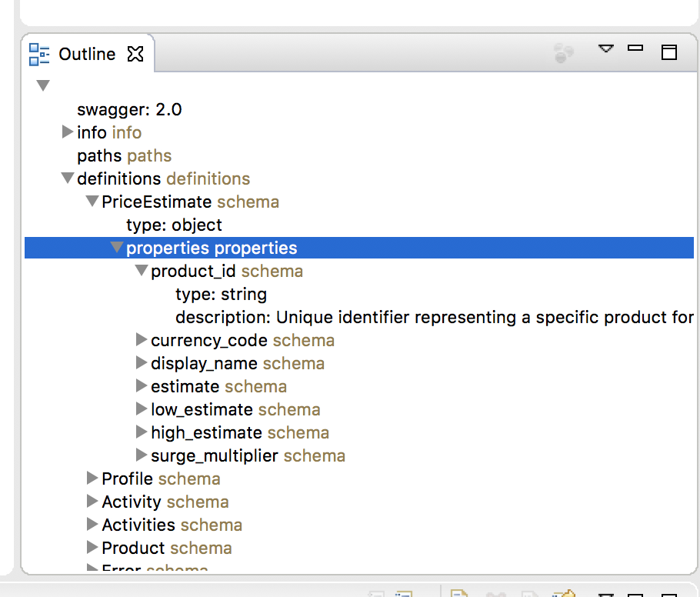Expand the Profile schema node
700x597 pixels.
[92, 479]
